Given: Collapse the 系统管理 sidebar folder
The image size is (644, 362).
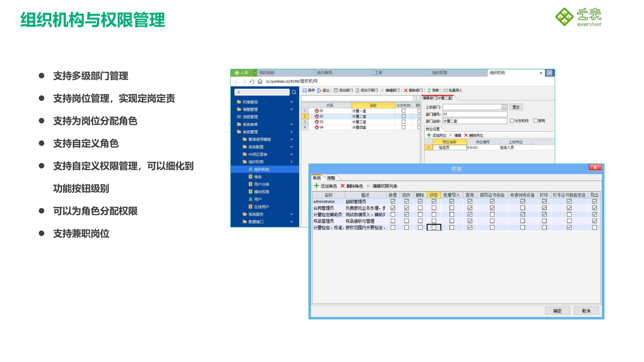Looking at the screenshot, I should pos(292,132).
